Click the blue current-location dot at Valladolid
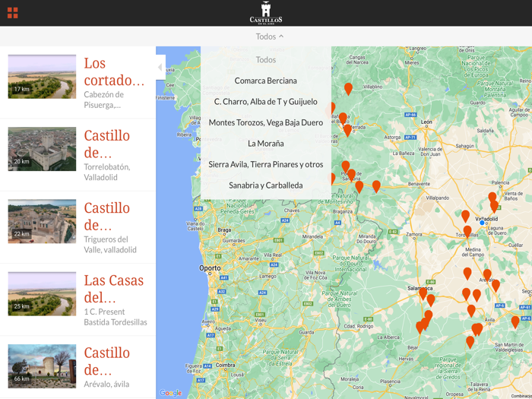532x399 pixels. pos(482,223)
